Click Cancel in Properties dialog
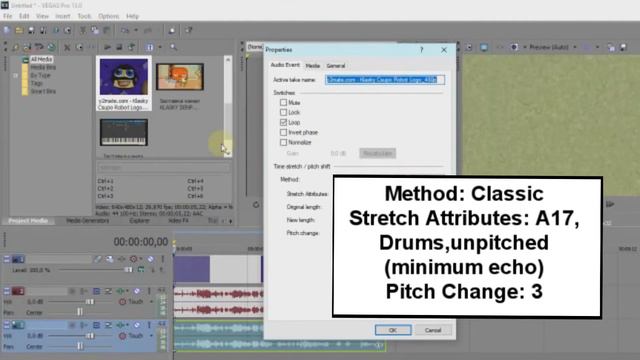This screenshot has width=640, height=360. coord(433,330)
